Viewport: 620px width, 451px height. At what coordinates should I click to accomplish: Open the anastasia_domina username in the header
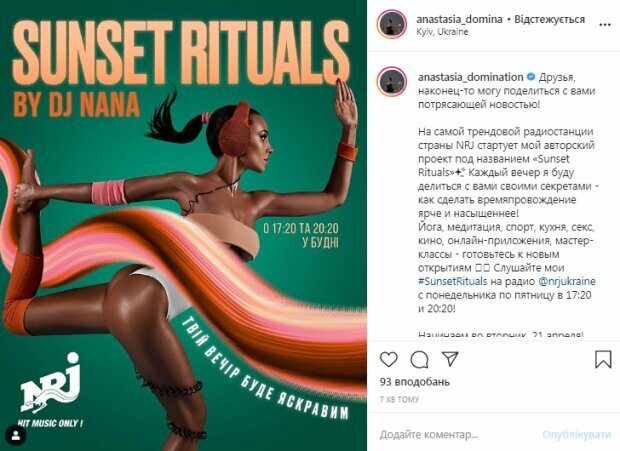(x=459, y=19)
